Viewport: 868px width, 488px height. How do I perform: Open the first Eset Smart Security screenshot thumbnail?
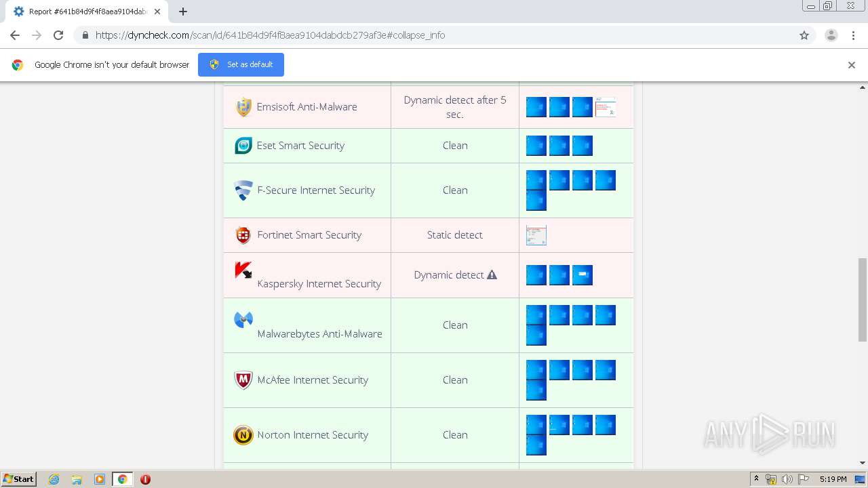(x=536, y=146)
